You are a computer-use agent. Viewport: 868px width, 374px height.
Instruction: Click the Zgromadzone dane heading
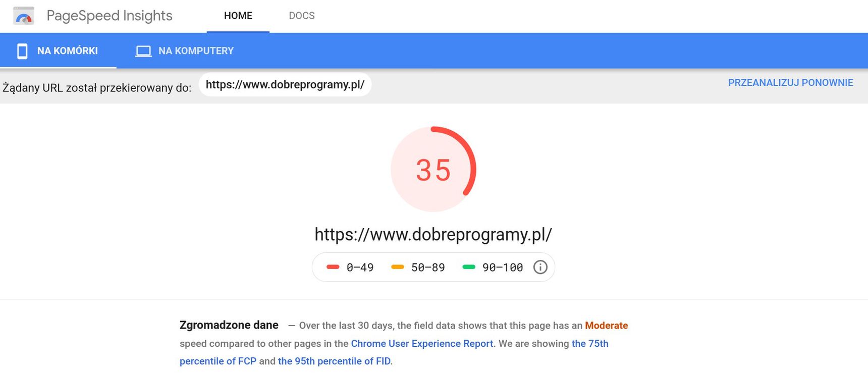click(229, 325)
